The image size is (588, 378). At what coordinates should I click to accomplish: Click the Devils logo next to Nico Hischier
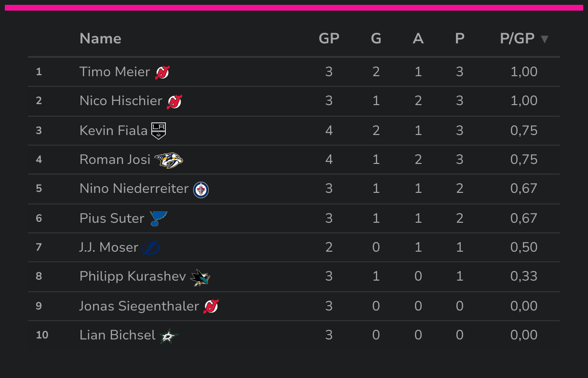click(174, 102)
